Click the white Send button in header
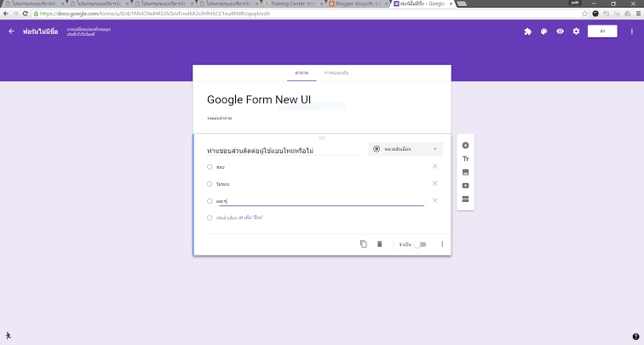 tap(602, 32)
